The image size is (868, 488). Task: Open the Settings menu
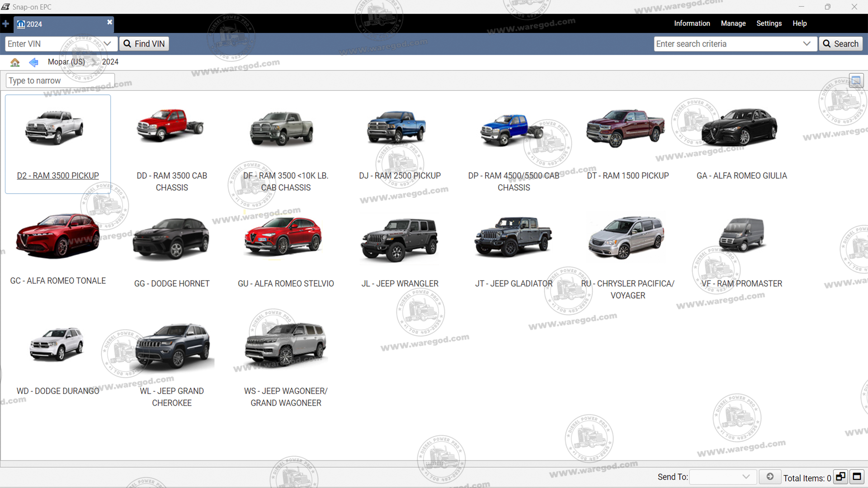pos(769,23)
